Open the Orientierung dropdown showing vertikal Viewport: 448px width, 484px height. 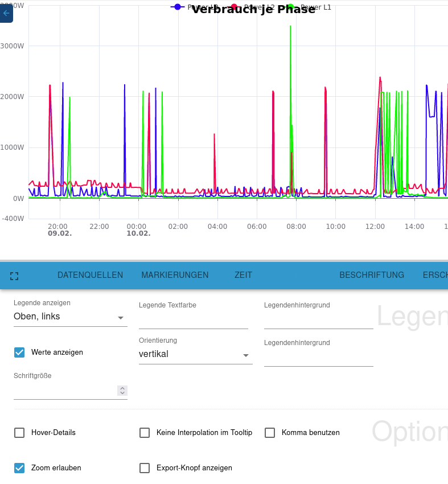click(196, 354)
